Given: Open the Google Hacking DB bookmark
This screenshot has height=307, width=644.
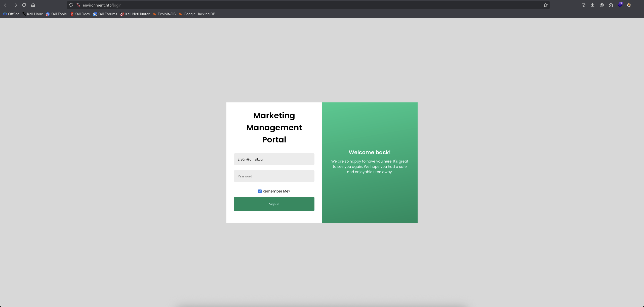Looking at the screenshot, I should pos(197,14).
